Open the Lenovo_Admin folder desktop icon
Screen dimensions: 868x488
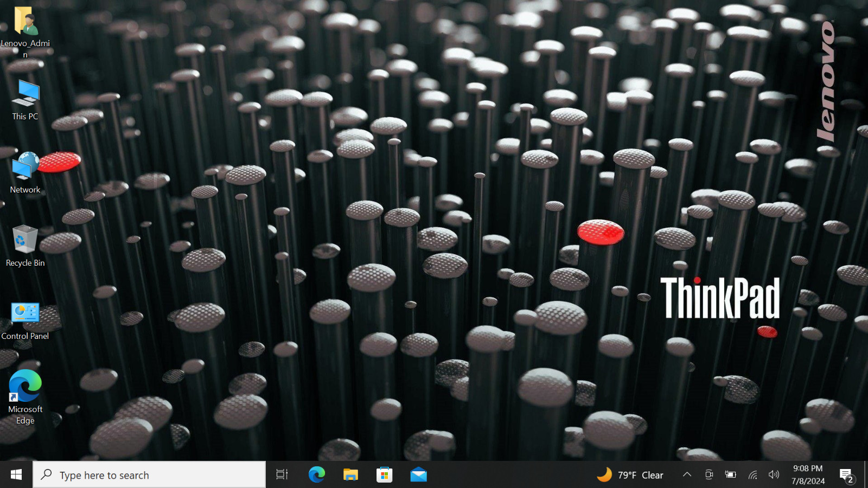pyautogui.click(x=25, y=31)
